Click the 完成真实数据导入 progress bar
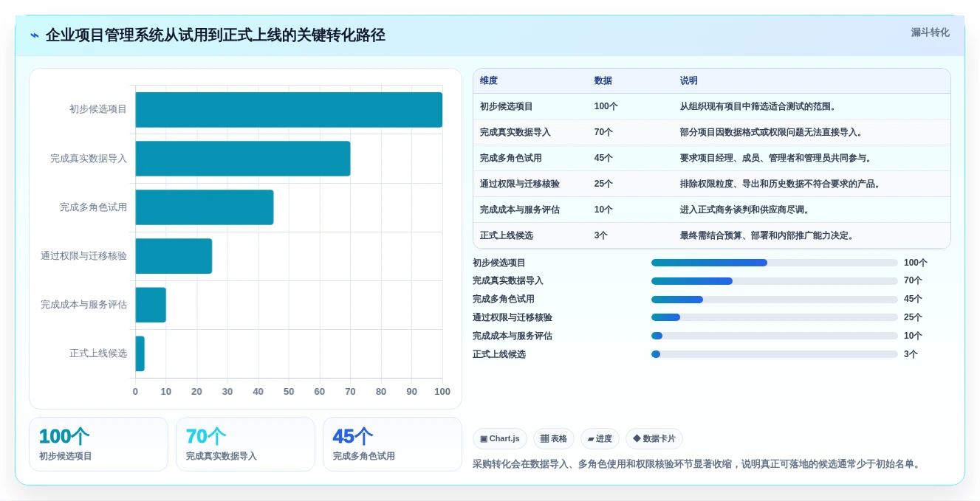The width and height of the screenshot is (980, 501). pos(775,281)
